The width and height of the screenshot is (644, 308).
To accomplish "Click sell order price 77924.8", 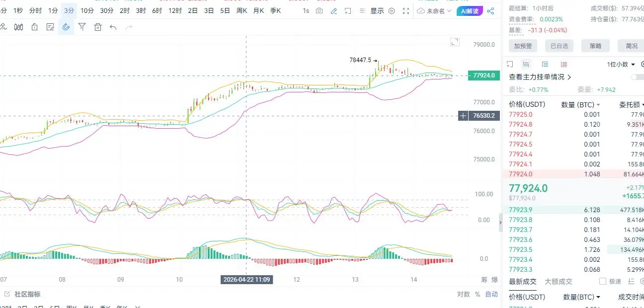I will click(520, 124).
